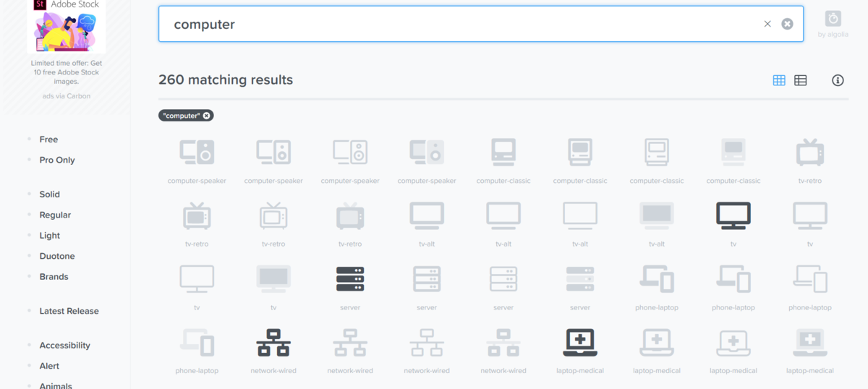Open the Algolia logo link
Viewport: 868px width, 389px height.
833,24
